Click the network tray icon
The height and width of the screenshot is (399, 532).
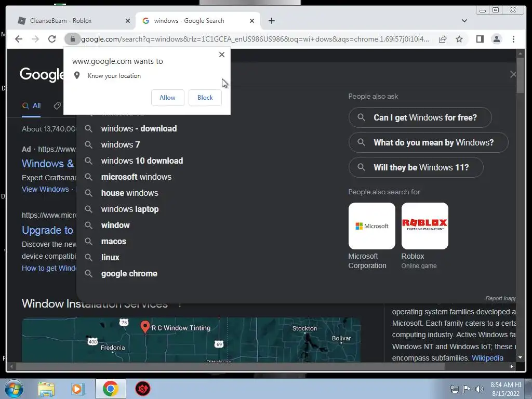[454, 389]
